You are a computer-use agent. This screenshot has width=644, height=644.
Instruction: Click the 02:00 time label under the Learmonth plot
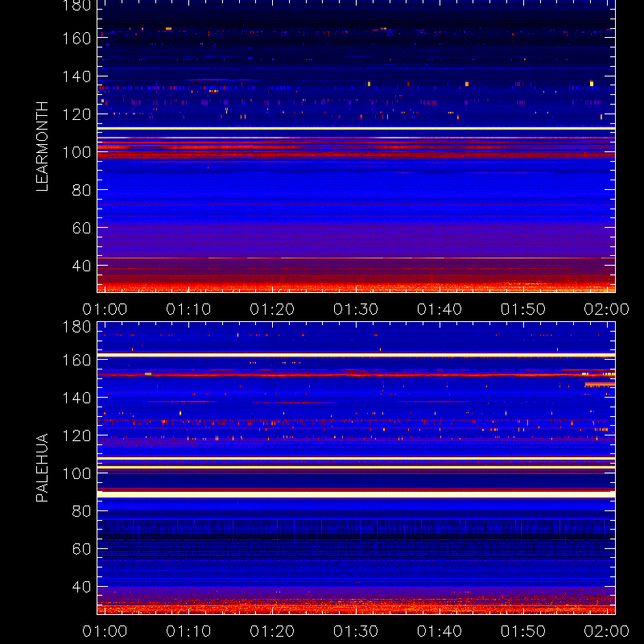(x=607, y=309)
